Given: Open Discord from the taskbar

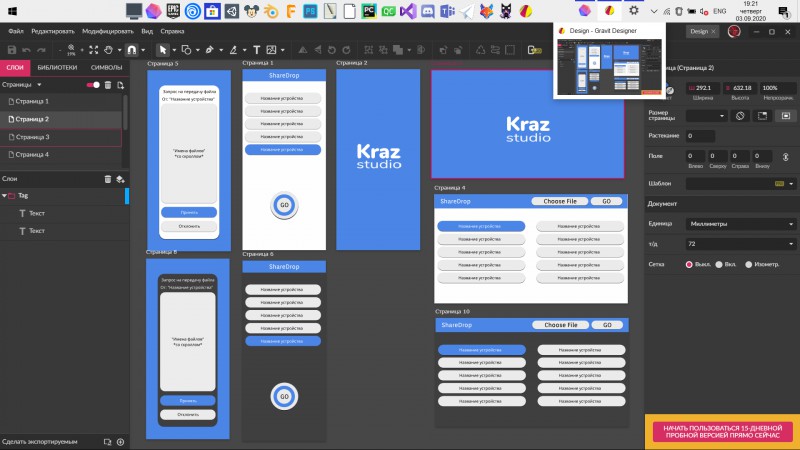Looking at the screenshot, I should pyautogui.click(x=428, y=11).
